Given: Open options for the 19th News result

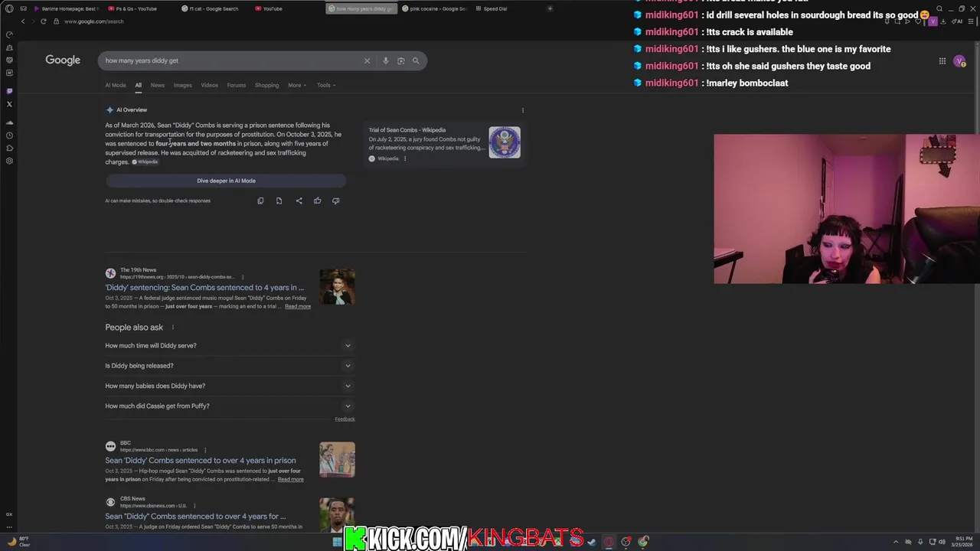Looking at the screenshot, I should click(243, 277).
